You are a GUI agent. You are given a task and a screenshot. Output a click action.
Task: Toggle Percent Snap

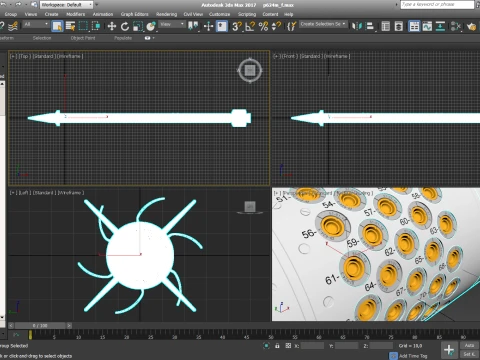[x=263, y=26]
